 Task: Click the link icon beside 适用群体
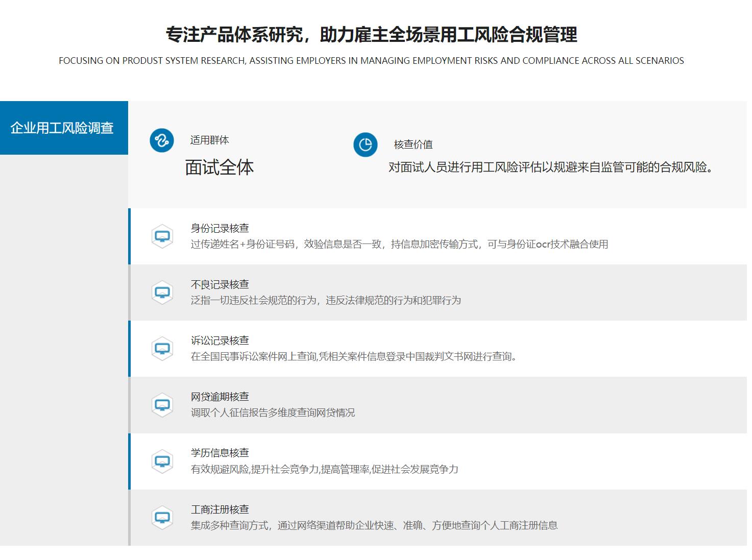[x=162, y=140]
